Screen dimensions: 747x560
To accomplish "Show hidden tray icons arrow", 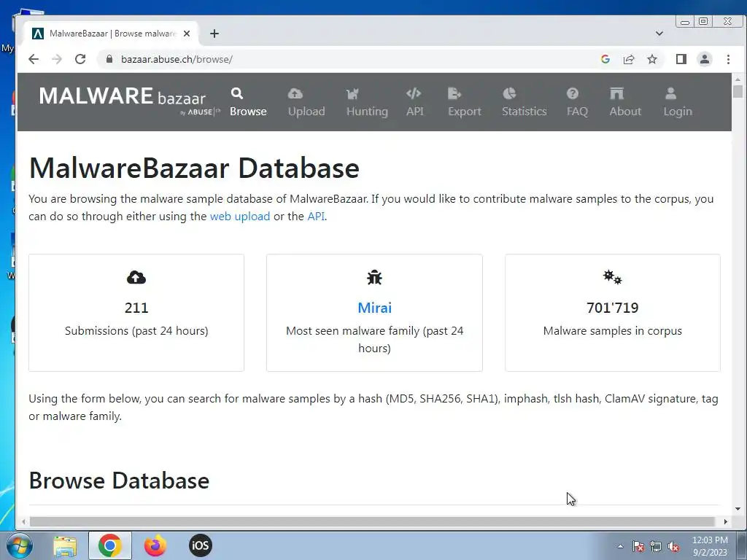I will click(620, 546).
